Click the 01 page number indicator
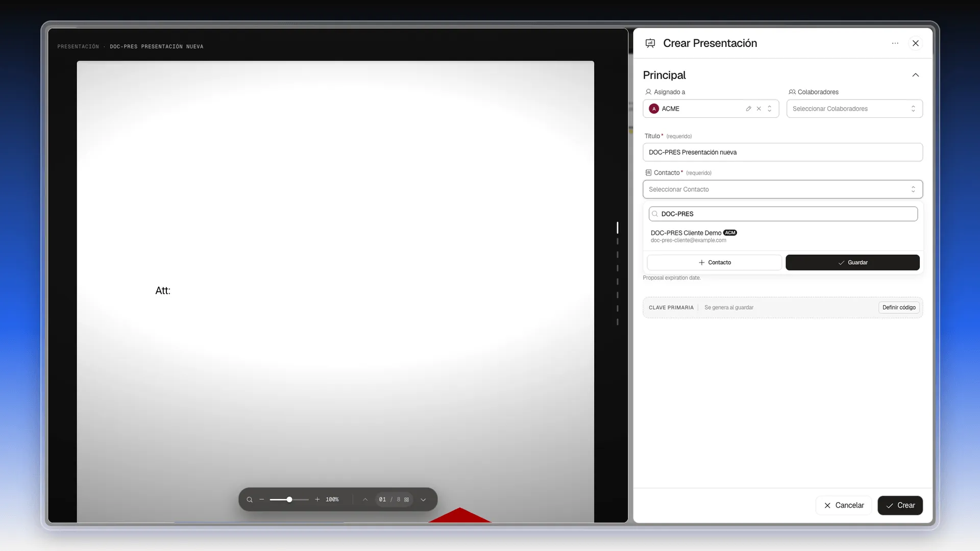Viewport: 980px width, 551px height. (382, 499)
